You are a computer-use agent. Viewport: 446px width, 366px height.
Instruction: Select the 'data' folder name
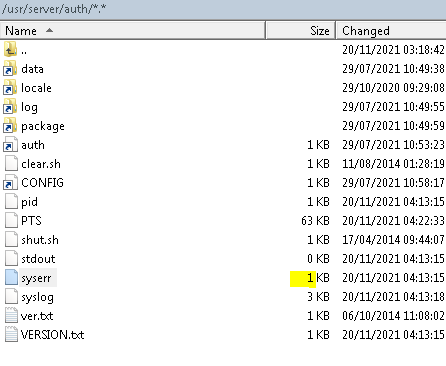(x=32, y=69)
